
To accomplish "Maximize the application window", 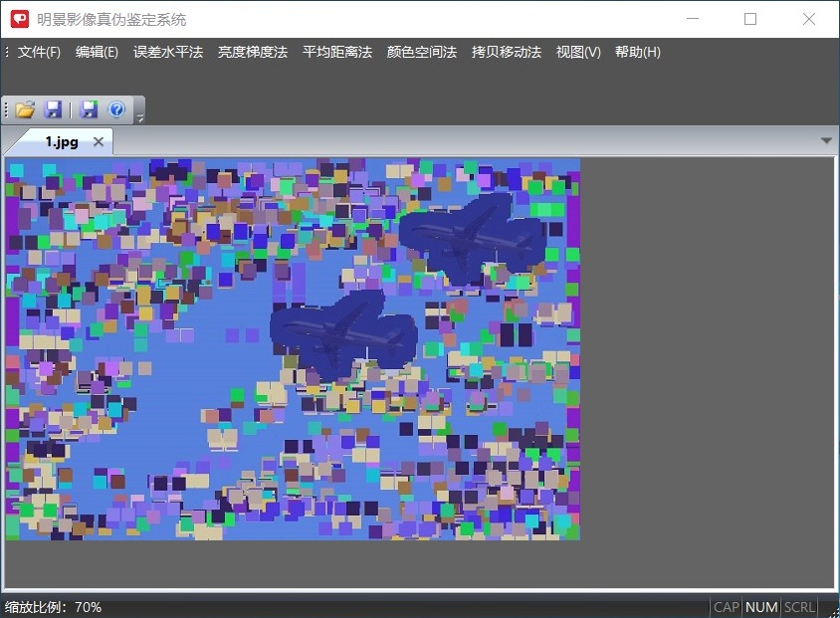I will pos(750,19).
